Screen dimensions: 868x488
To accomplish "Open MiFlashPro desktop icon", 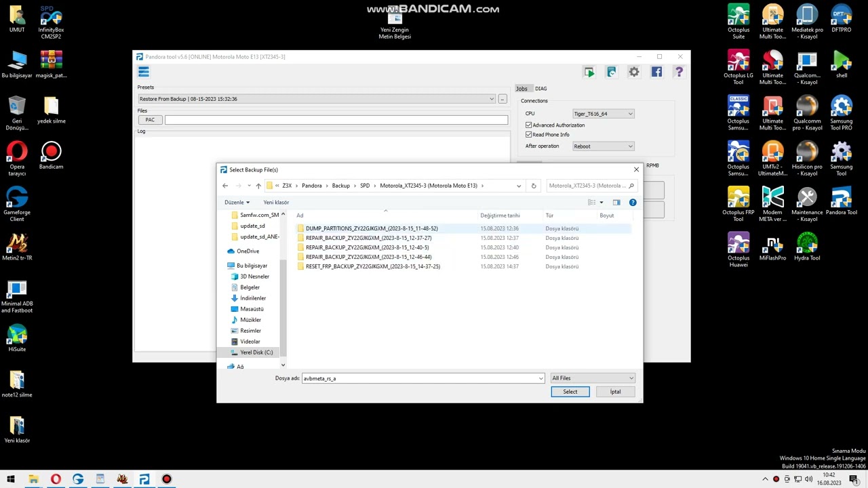I will click(772, 247).
